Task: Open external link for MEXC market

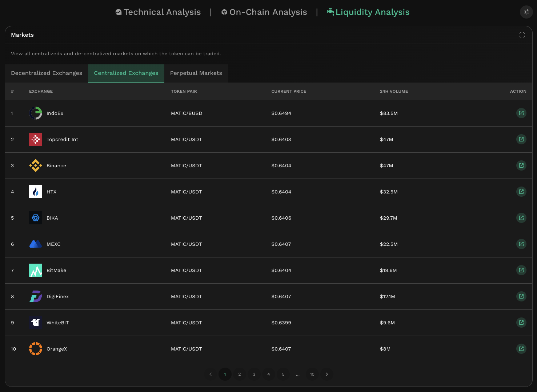Action: (521, 244)
